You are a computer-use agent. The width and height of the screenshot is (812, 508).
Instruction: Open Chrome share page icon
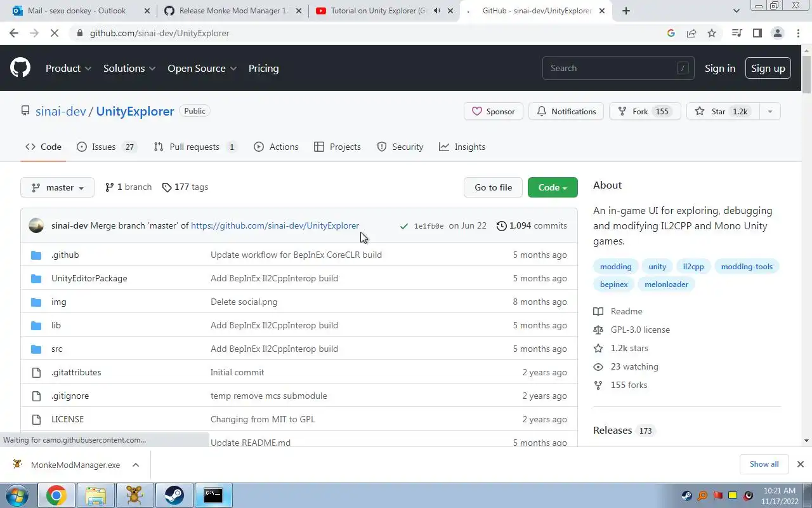point(691,33)
